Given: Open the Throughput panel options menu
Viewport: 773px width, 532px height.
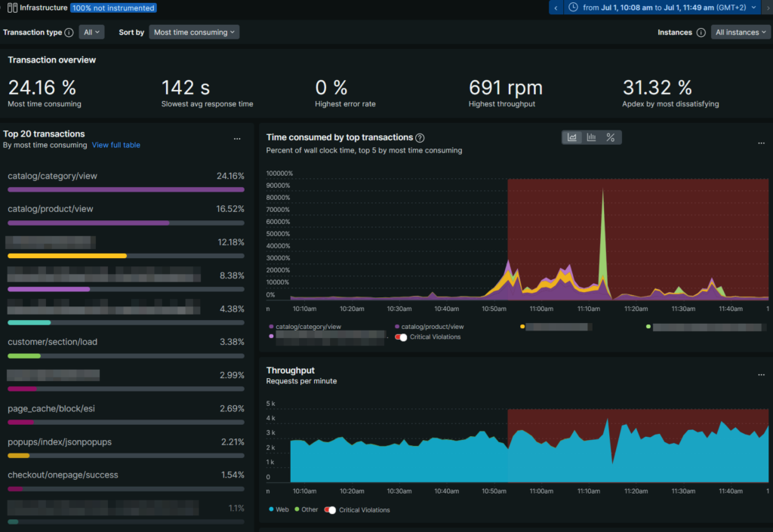Looking at the screenshot, I should (x=761, y=374).
